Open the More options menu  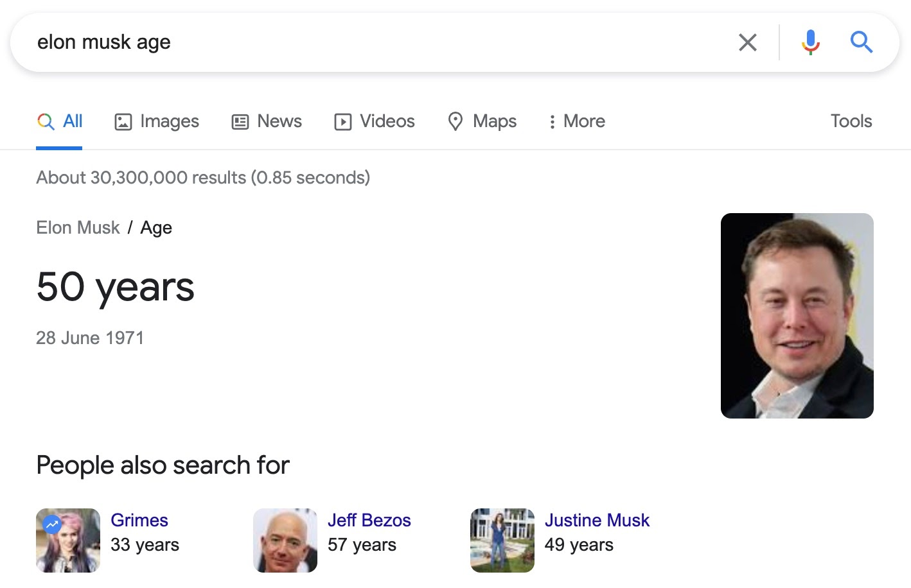point(576,121)
